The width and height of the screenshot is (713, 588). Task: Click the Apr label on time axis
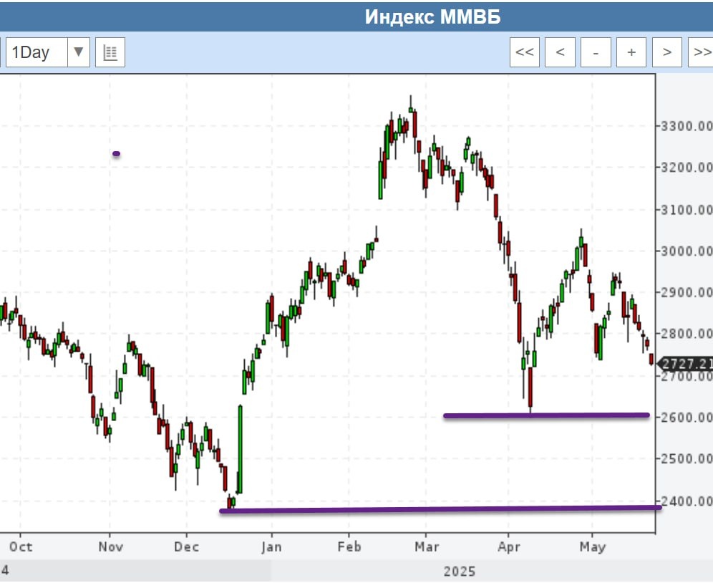point(509,546)
